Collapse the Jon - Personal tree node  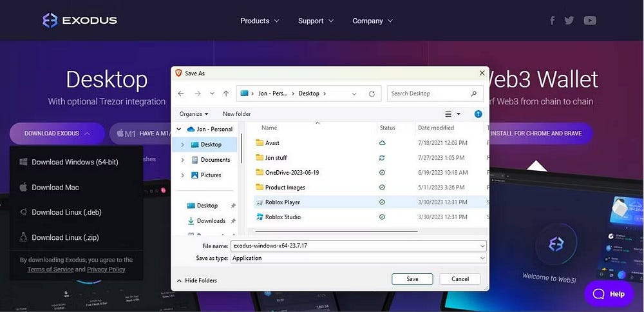tap(178, 129)
